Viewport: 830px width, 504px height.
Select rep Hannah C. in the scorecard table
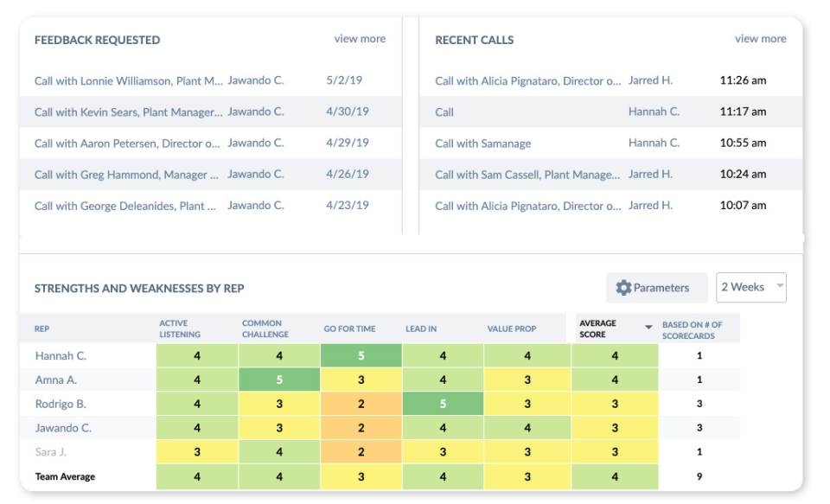(x=62, y=355)
